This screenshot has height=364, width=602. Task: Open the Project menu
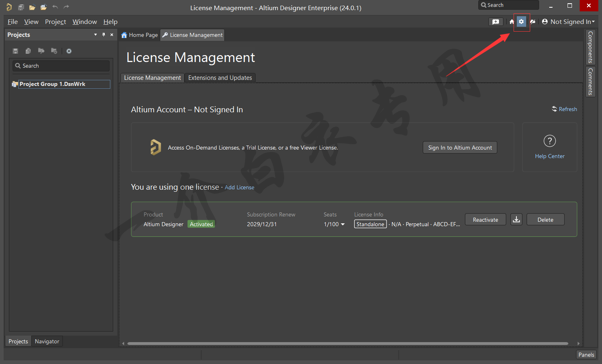pyautogui.click(x=55, y=22)
